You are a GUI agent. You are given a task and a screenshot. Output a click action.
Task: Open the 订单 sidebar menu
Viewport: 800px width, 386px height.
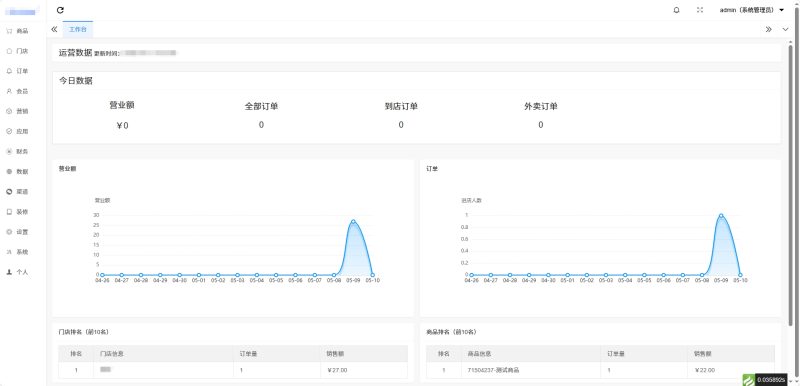tap(17, 71)
